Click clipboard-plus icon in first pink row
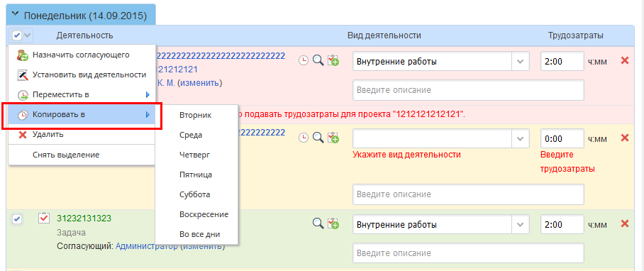The width and height of the screenshot is (644, 271). pyautogui.click(x=333, y=61)
